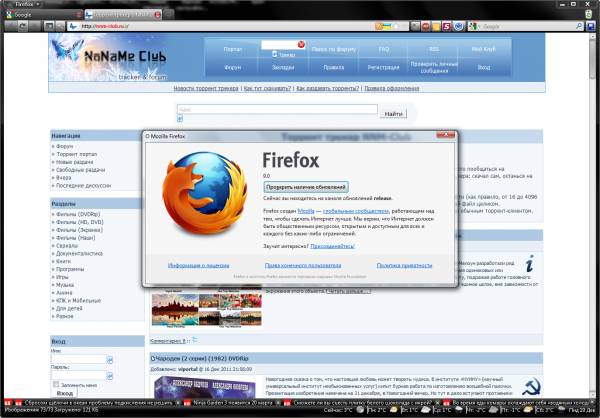Open Комментарии link under post
The height and width of the screenshot is (418, 600).
click(168, 341)
